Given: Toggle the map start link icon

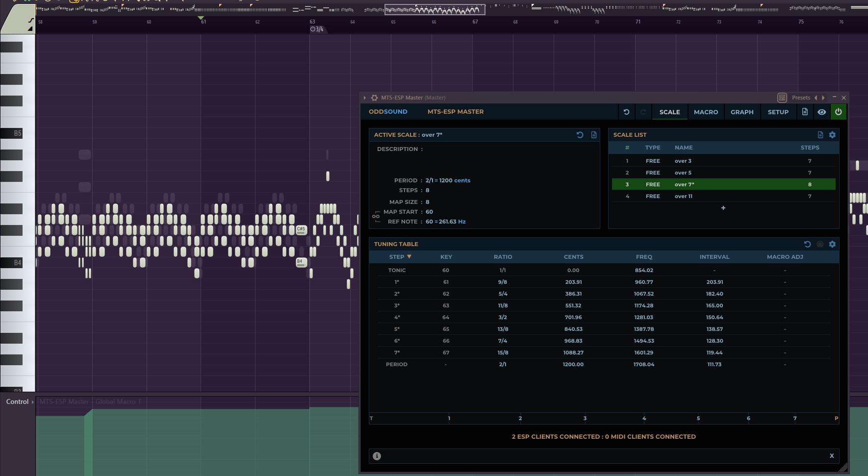Looking at the screenshot, I should coord(376,216).
